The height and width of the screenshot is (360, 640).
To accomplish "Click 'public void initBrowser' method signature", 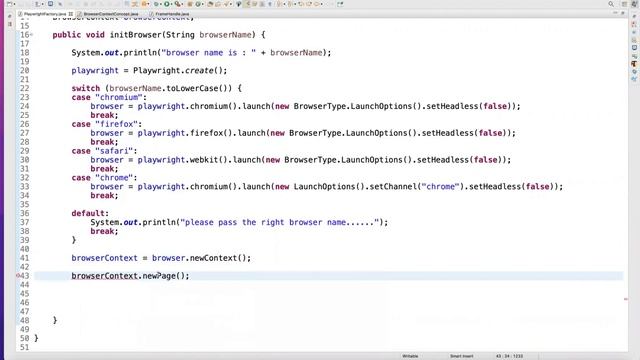I will [159, 35].
